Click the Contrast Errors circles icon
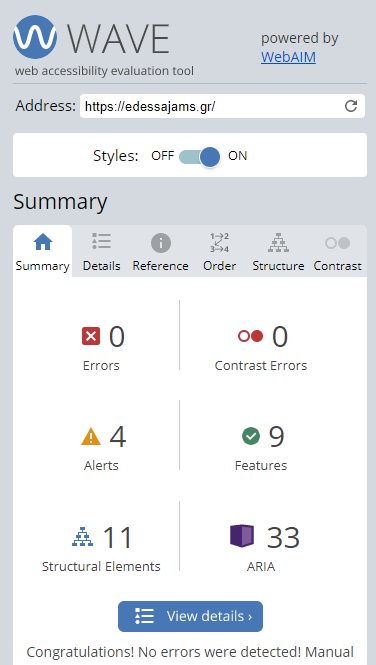Screen dimensions: 376x665 (x=251, y=336)
